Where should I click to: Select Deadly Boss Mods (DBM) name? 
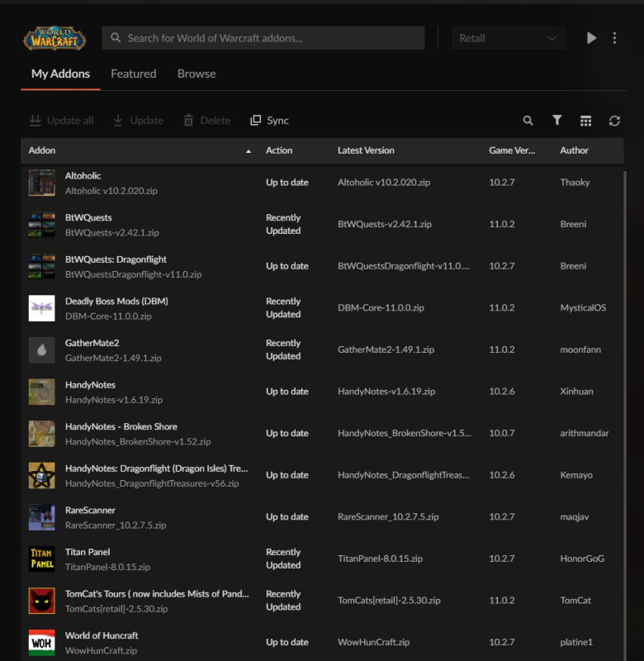[116, 301]
